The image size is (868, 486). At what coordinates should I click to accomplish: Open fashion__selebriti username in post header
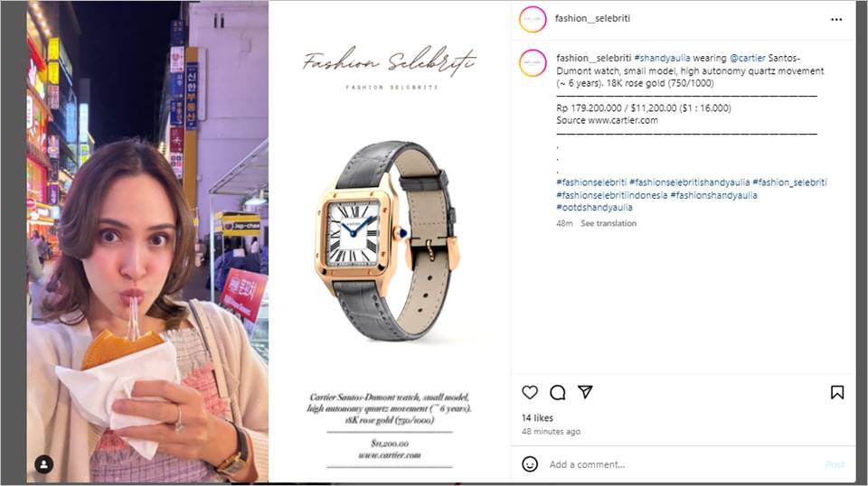click(x=592, y=18)
